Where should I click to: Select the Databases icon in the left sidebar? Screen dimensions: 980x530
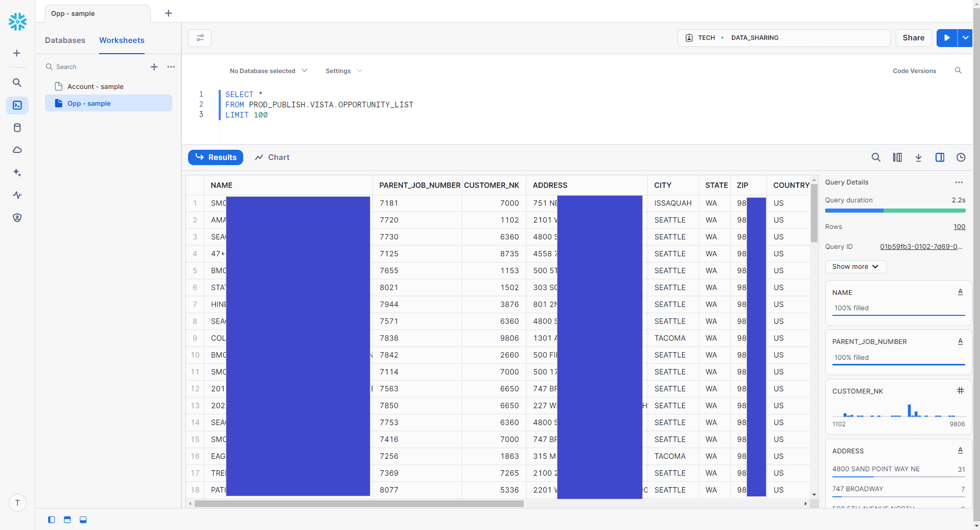[x=17, y=128]
